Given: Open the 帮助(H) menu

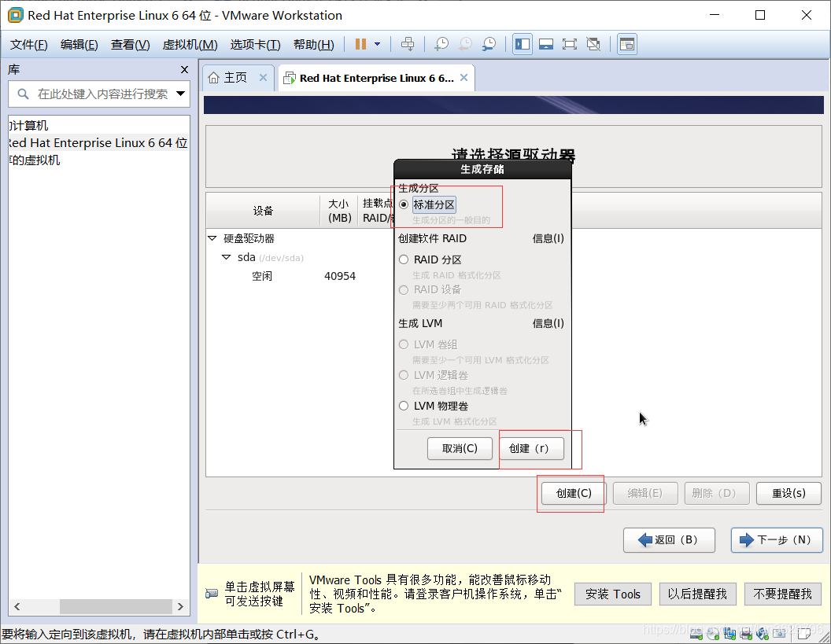Looking at the screenshot, I should 313,45.
